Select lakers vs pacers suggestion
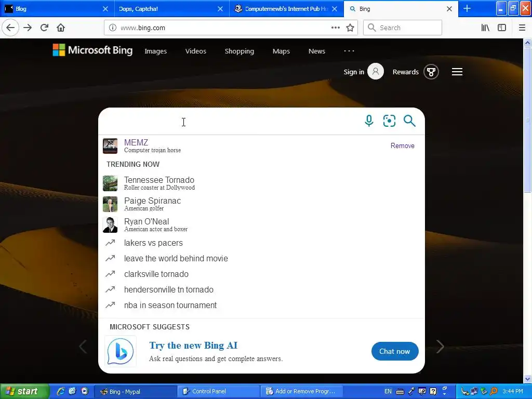 261,243
